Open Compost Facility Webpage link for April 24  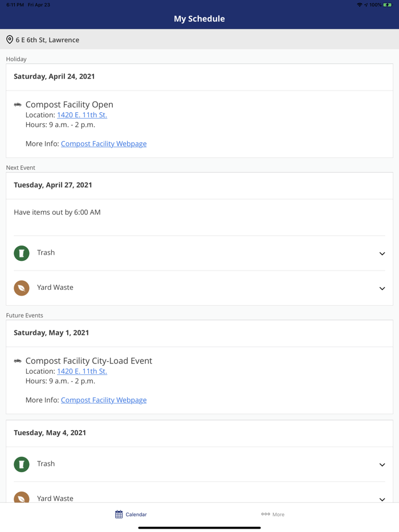[x=104, y=144]
